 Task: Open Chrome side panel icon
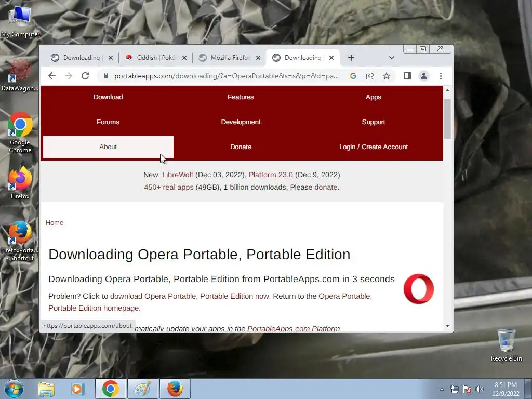pyautogui.click(x=407, y=76)
